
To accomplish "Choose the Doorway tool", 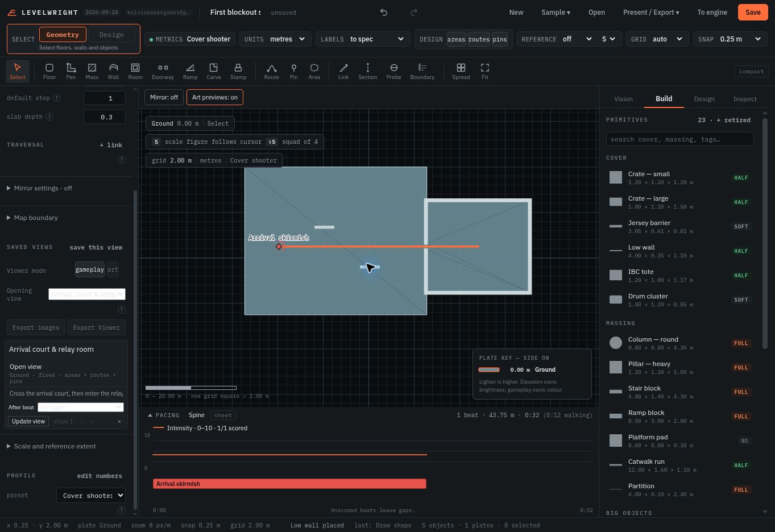I will point(163,71).
